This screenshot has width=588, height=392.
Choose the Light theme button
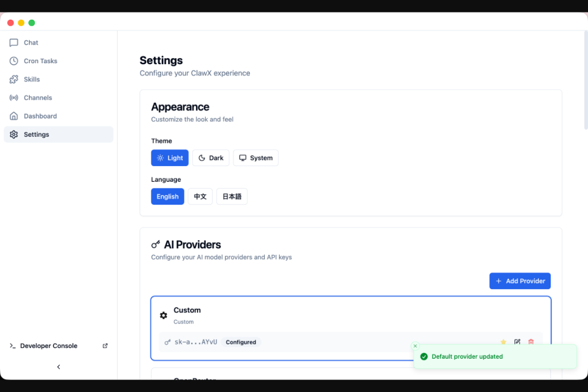[x=170, y=158]
